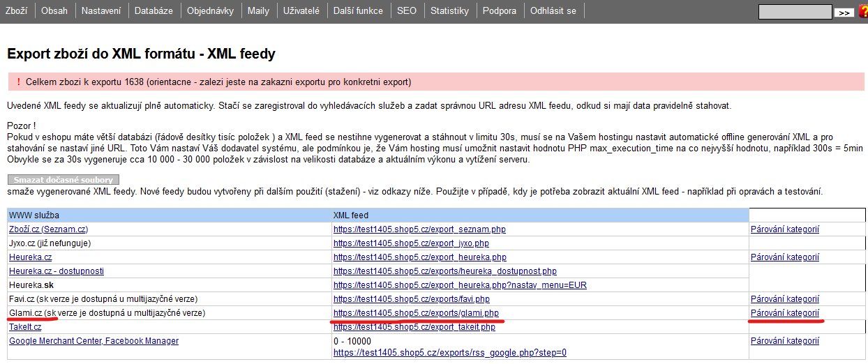The width and height of the screenshot is (868, 364).
Task: Open the TakeIt.cz service link
Action: click(25, 327)
